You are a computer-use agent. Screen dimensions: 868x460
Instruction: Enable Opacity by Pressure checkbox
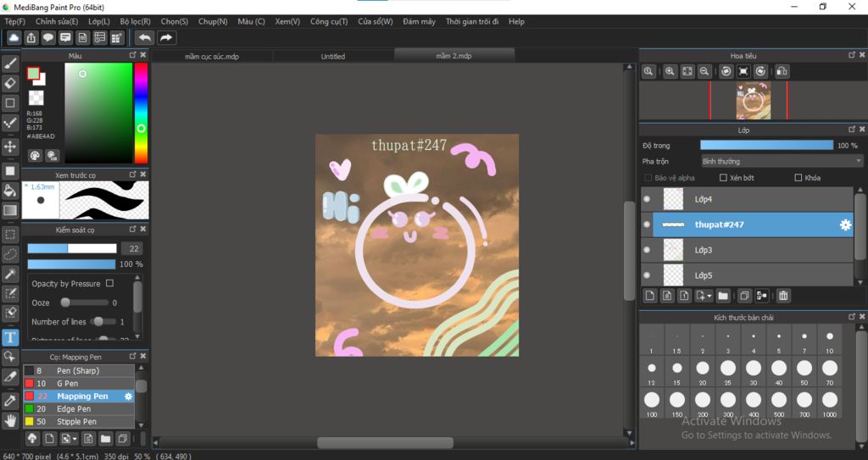tap(109, 283)
